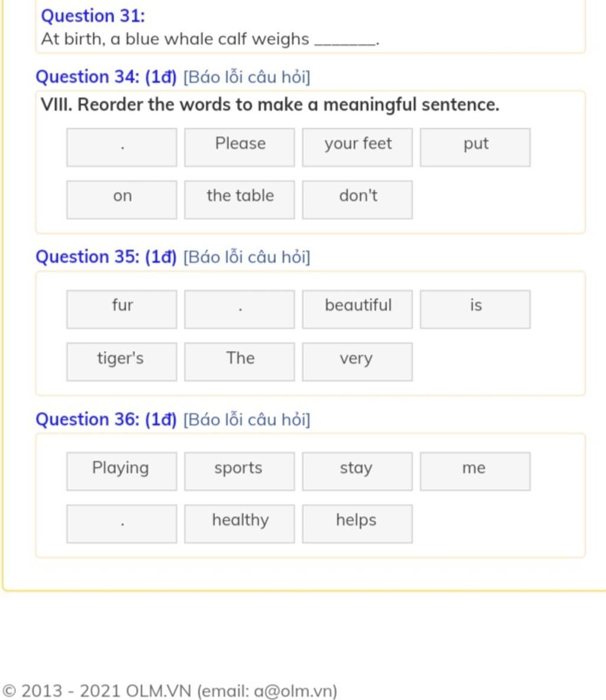
Task: Select the 'your feet' word tile
Action: (x=357, y=147)
